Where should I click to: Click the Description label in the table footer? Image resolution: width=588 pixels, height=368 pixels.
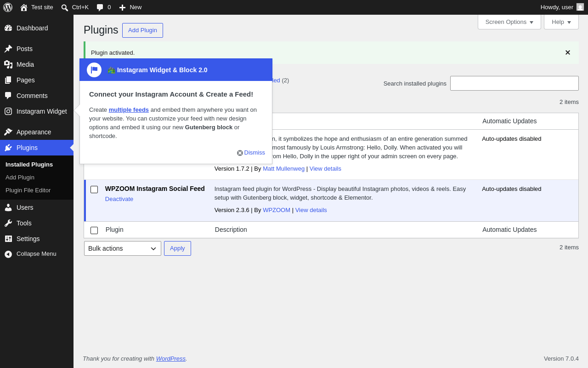[231, 230]
